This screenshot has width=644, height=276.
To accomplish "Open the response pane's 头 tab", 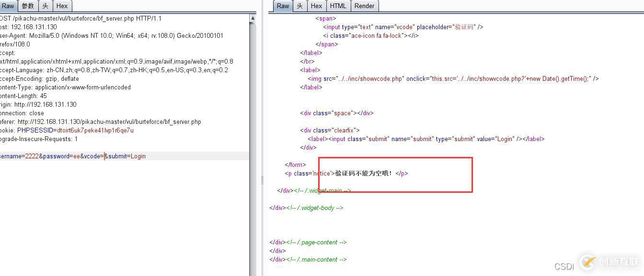I will 299,6.
